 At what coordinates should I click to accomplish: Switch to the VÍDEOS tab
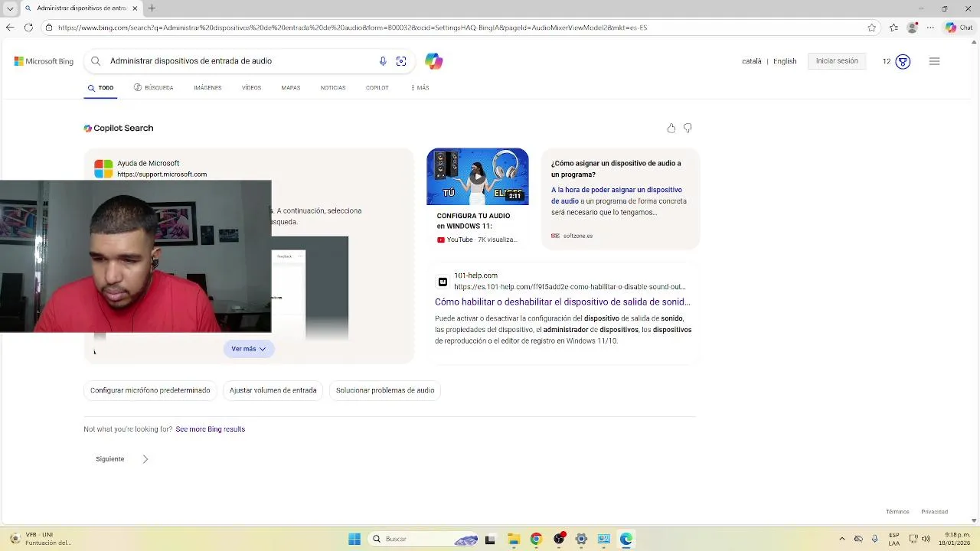coord(251,88)
